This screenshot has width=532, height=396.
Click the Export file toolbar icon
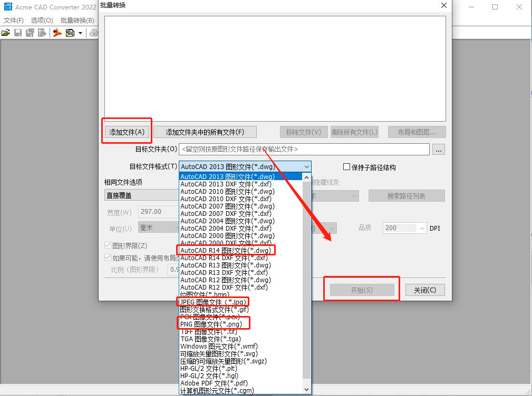(x=42, y=33)
